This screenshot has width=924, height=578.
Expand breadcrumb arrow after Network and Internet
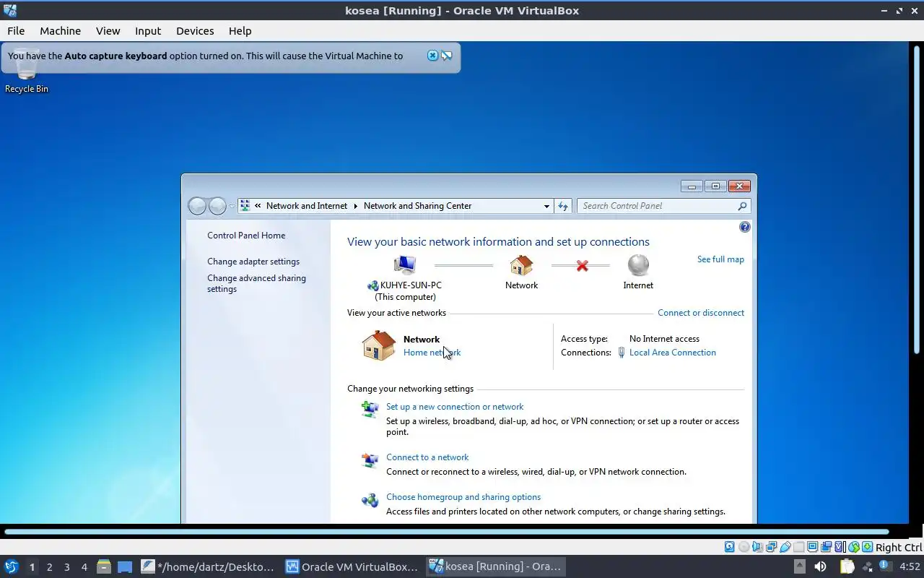click(355, 206)
